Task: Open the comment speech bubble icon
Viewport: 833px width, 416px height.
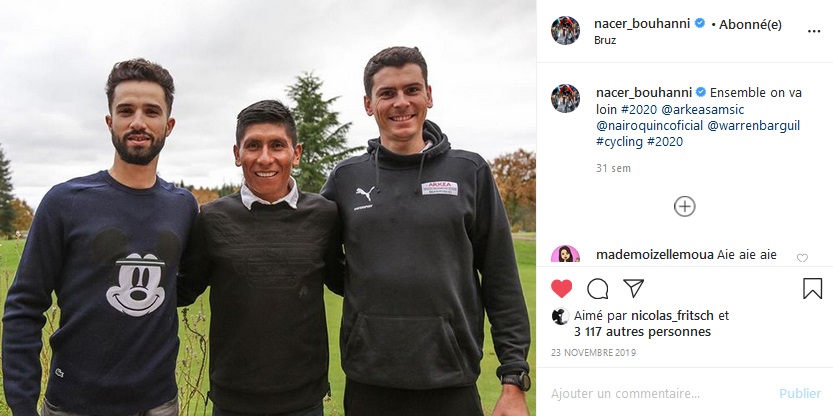Action: tap(598, 288)
